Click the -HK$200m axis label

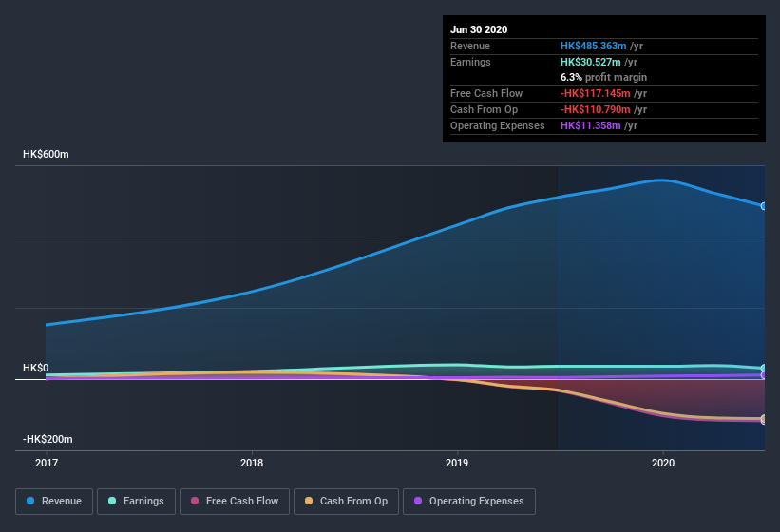48,439
